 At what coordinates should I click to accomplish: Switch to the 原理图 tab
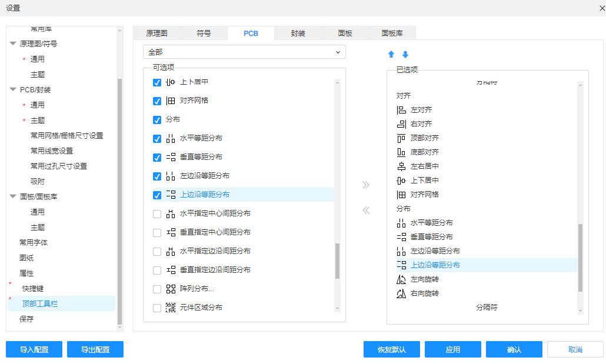[157, 34]
